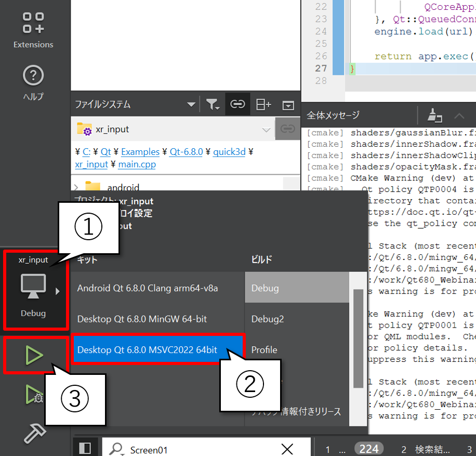
Task: Select Desktop Qt 6.8.0 MSVC2022 64bit kit
Action: (147, 350)
